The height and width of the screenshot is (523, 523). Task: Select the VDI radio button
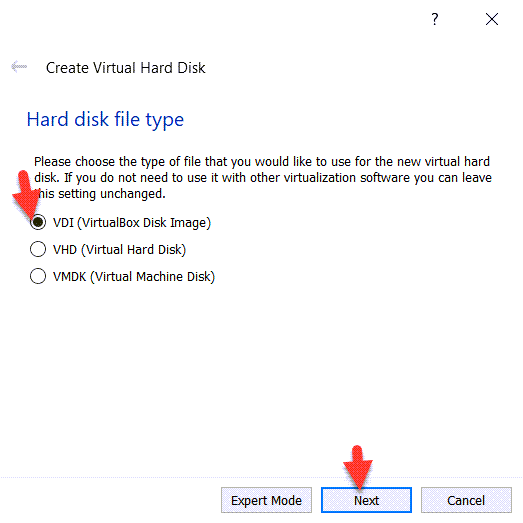38,222
